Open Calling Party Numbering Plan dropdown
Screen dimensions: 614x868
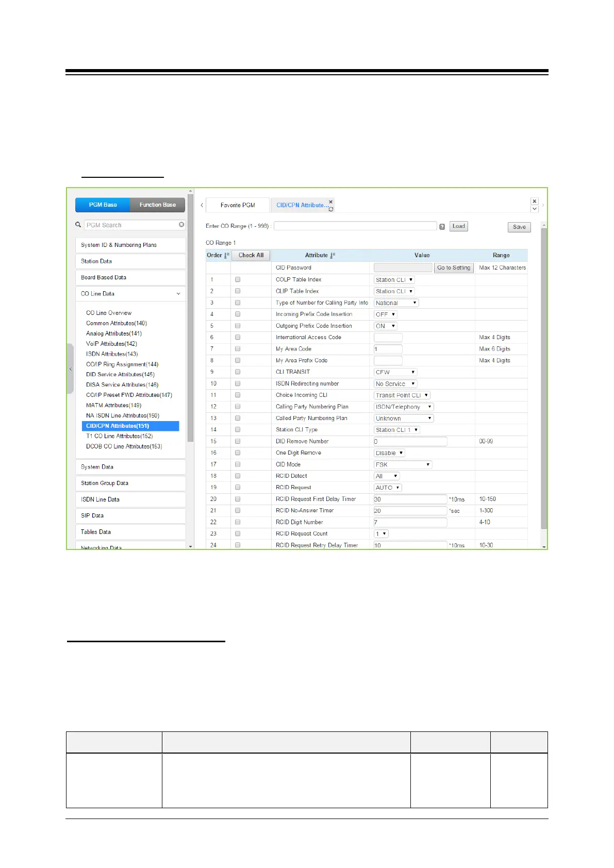coord(404,407)
